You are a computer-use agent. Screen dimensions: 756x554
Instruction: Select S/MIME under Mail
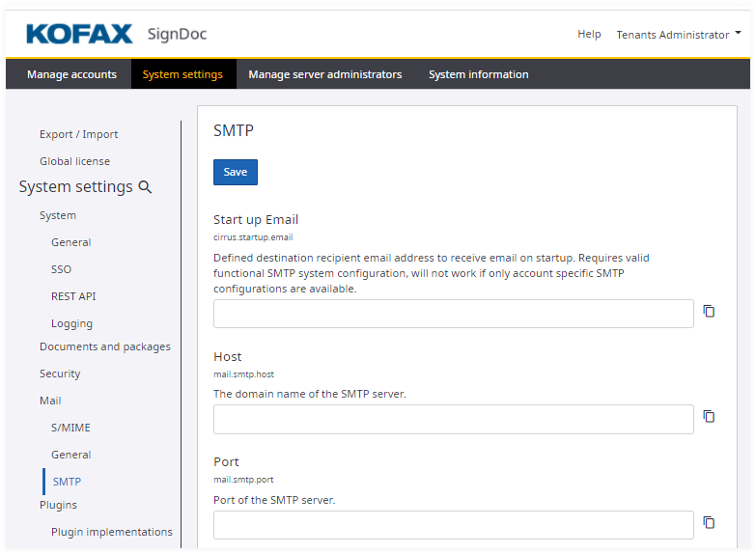tap(70, 428)
